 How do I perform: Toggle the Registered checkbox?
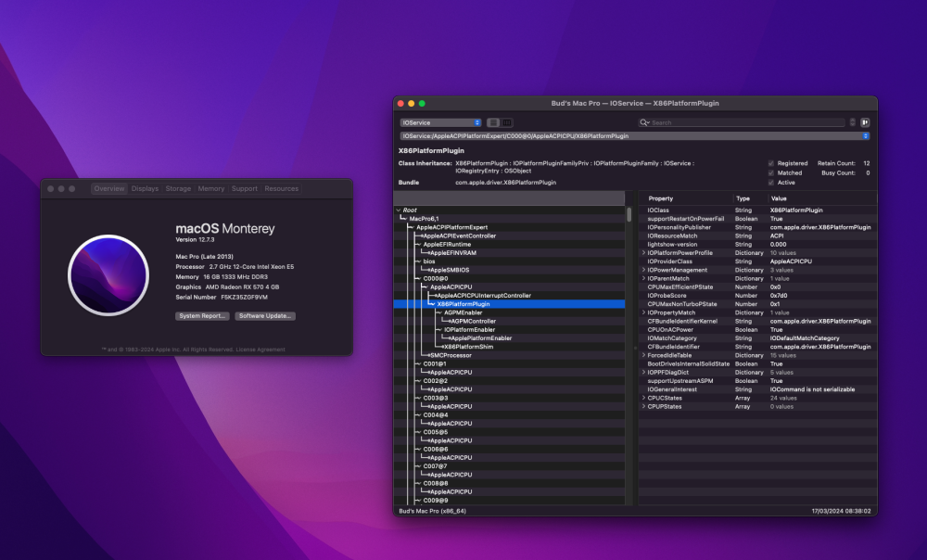click(771, 163)
